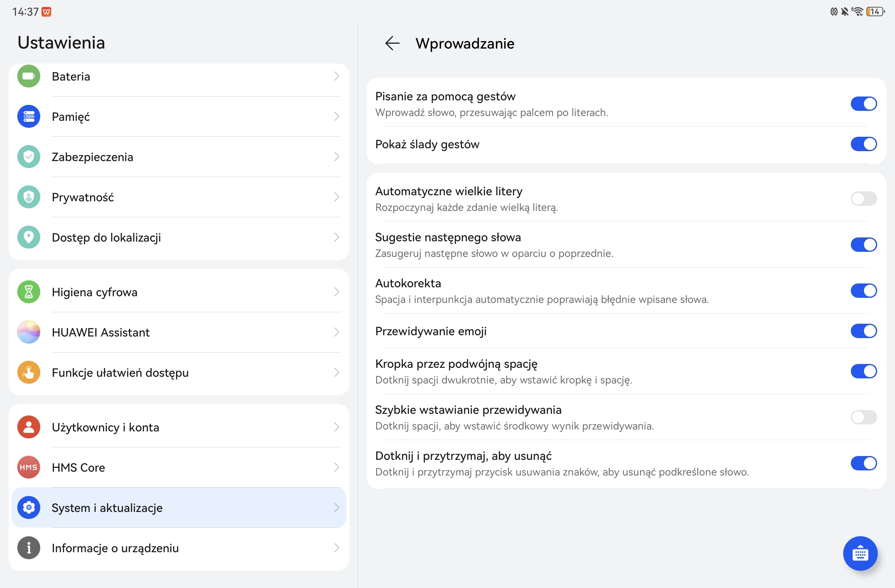This screenshot has height=588, width=895.
Task: Open the floating keyboard button
Action: coord(860,553)
